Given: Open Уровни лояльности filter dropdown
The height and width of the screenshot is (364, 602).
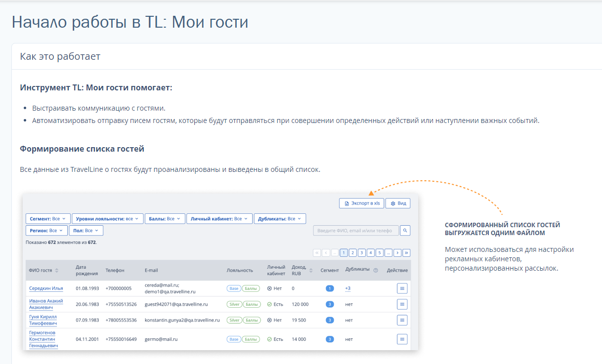Looking at the screenshot, I should (x=108, y=218).
